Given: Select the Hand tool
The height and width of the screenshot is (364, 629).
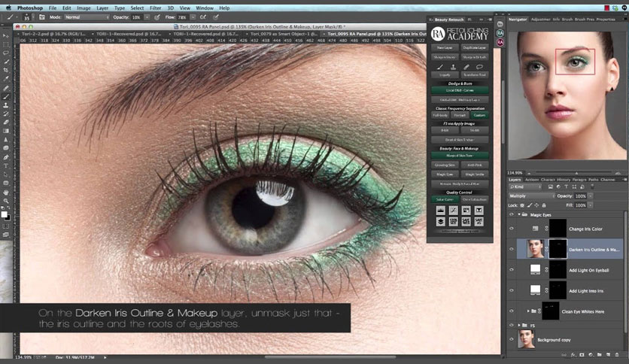Looking at the screenshot, I should [6, 193].
